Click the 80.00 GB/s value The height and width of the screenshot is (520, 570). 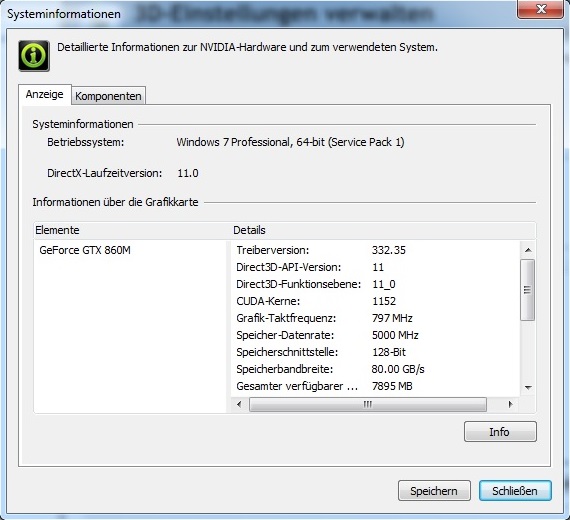coord(398,369)
